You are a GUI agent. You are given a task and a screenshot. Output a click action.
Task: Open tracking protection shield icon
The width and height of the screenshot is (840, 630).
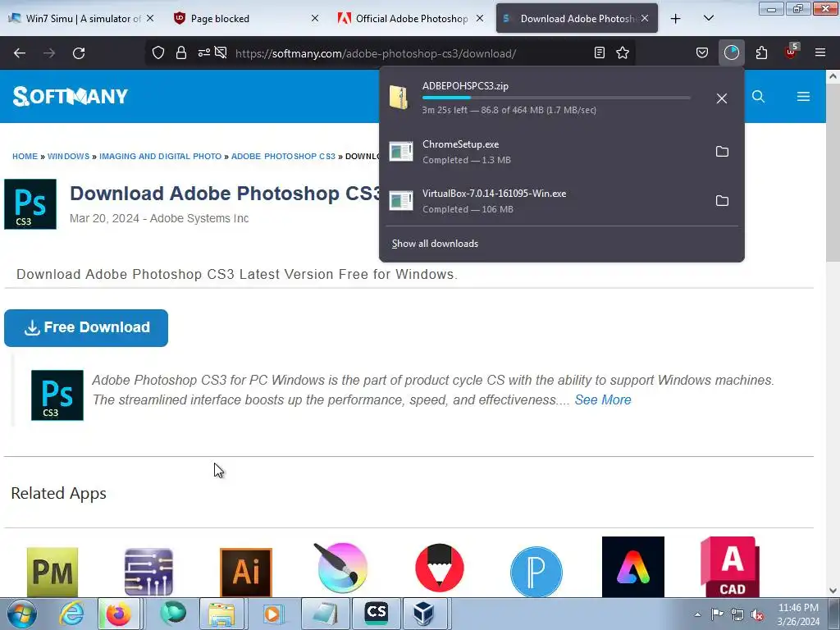(158, 52)
